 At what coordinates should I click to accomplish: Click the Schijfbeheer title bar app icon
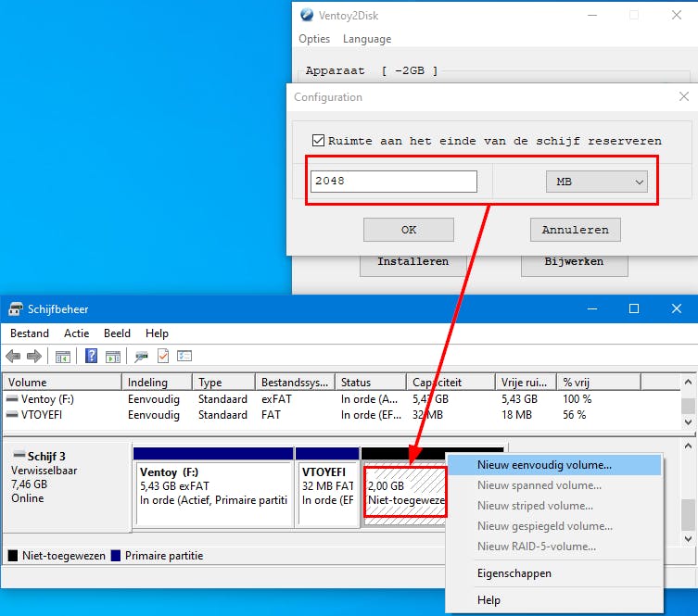[x=16, y=309]
